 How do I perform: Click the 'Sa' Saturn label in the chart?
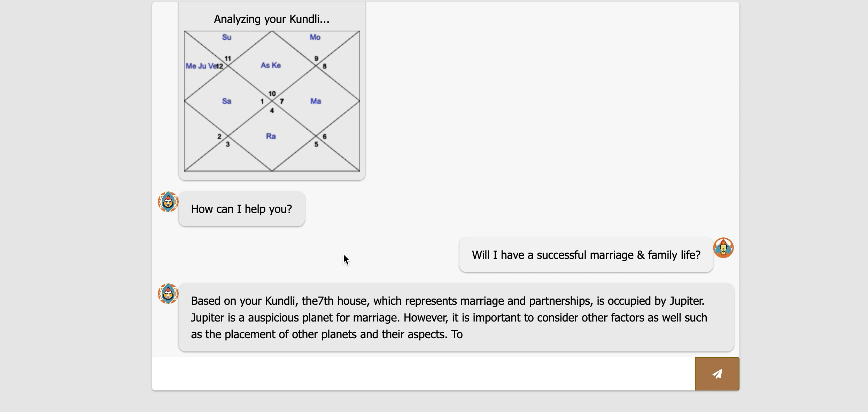click(227, 101)
